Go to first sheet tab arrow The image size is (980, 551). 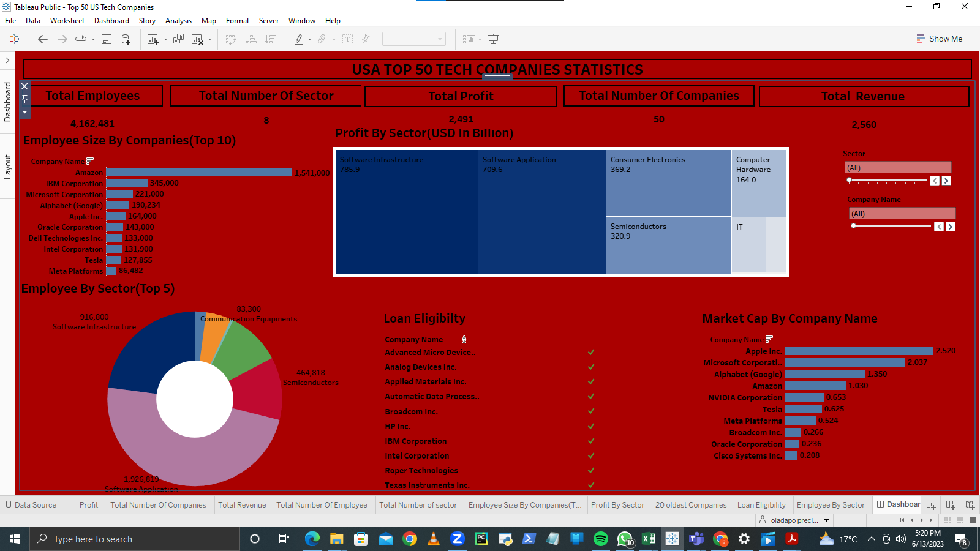pos(902,520)
